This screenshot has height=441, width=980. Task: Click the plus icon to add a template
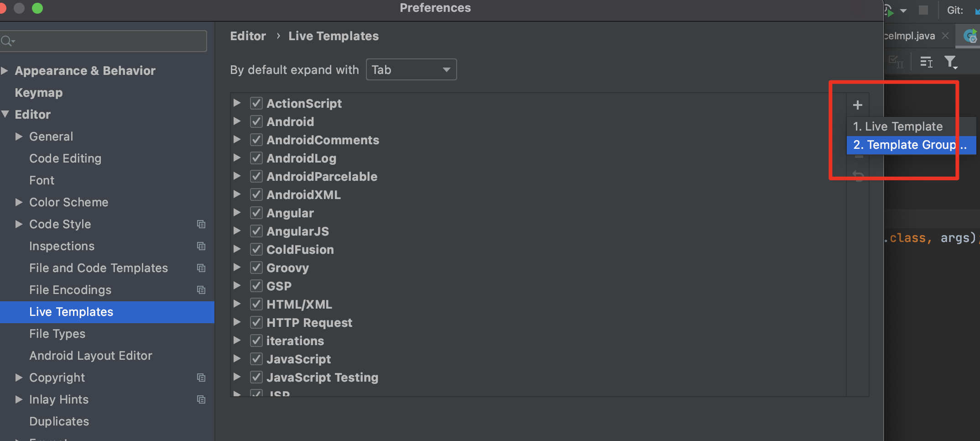[x=858, y=105]
